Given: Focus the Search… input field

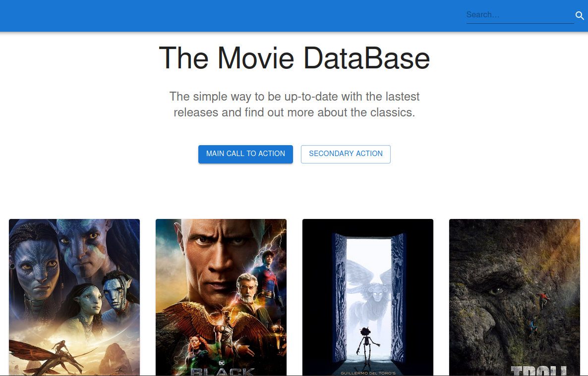Looking at the screenshot, I should (x=520, y=15).
